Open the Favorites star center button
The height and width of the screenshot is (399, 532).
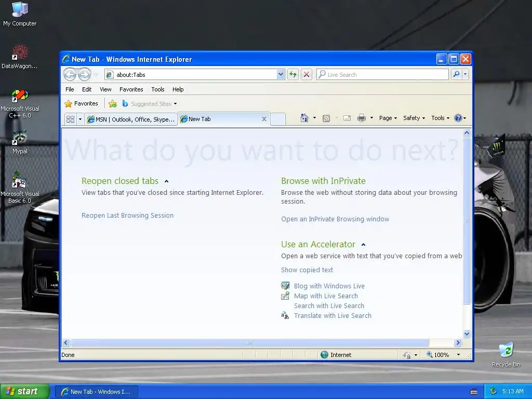[81, 103]
